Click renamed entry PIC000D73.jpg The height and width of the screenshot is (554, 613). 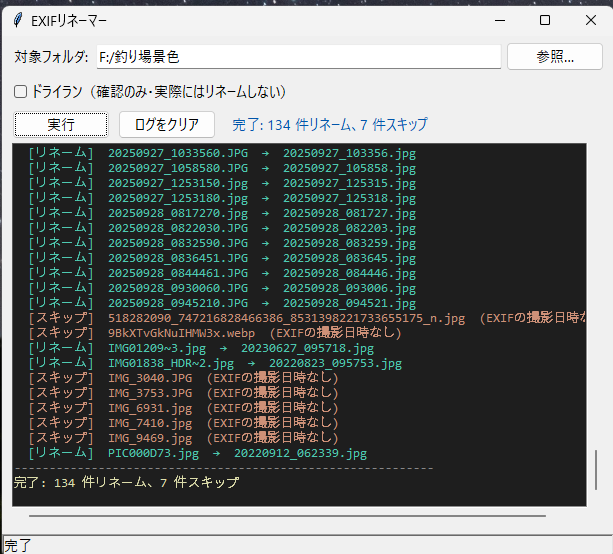[198, 454]
